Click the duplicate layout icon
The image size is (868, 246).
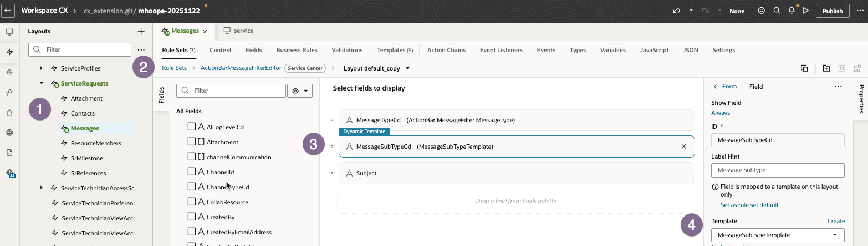coord(804,68)
